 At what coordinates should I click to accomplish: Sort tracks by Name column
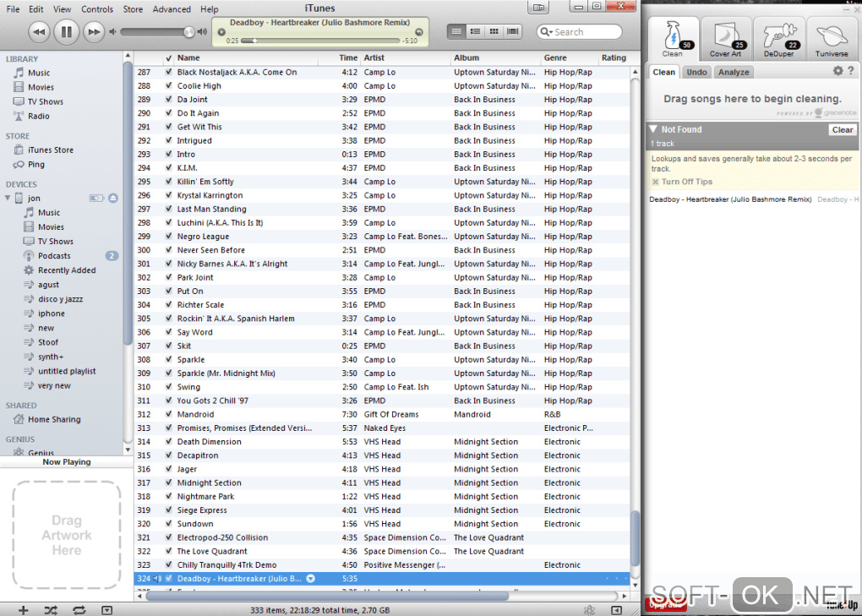point(246,57)
